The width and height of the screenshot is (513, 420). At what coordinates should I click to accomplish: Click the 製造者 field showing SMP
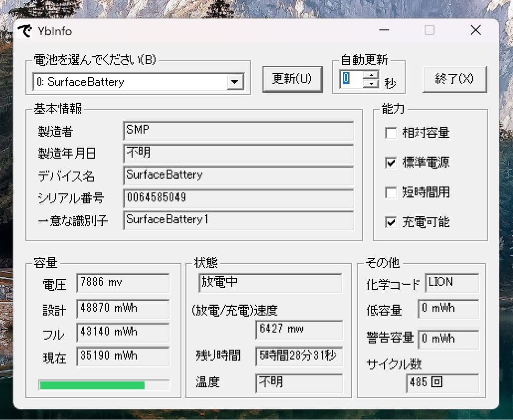point(237,130)
